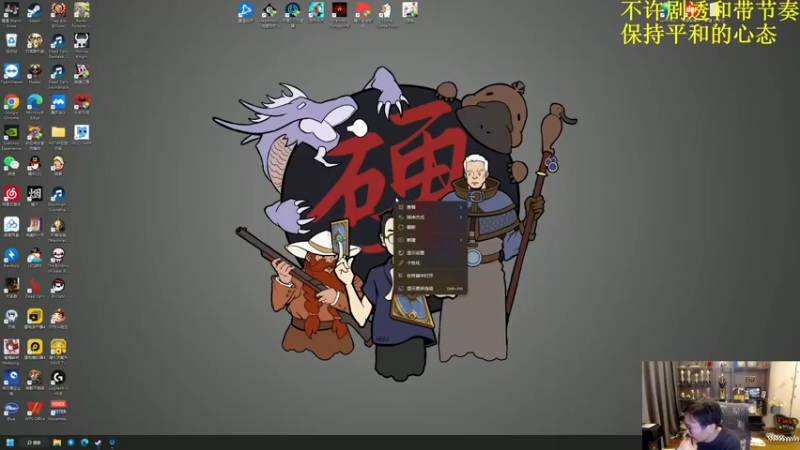Open the WPS Office shortcut
The height and width of the screenshot is (450, 800).
pos(35,411)
